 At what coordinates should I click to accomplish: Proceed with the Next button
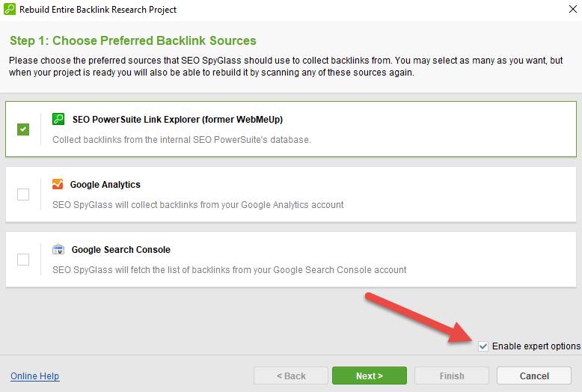pyautogui.click(x=370, y=376)
